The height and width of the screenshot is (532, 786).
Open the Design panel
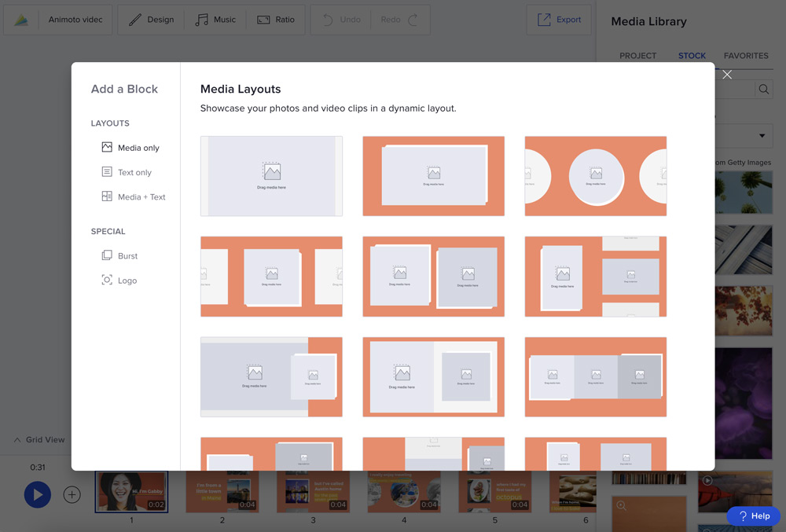pos(152,20)
